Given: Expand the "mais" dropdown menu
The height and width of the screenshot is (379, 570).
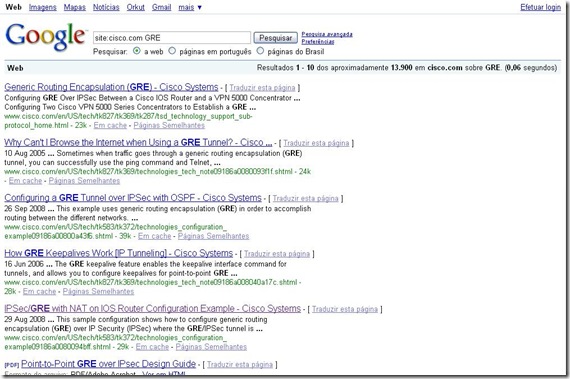Looking at the screenshot, I should (x=190, y=7).
